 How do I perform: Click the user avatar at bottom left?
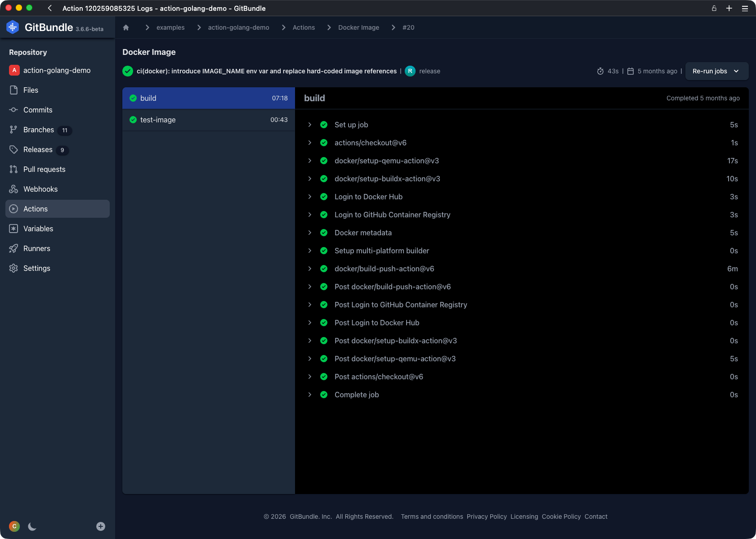pos(14,526)
